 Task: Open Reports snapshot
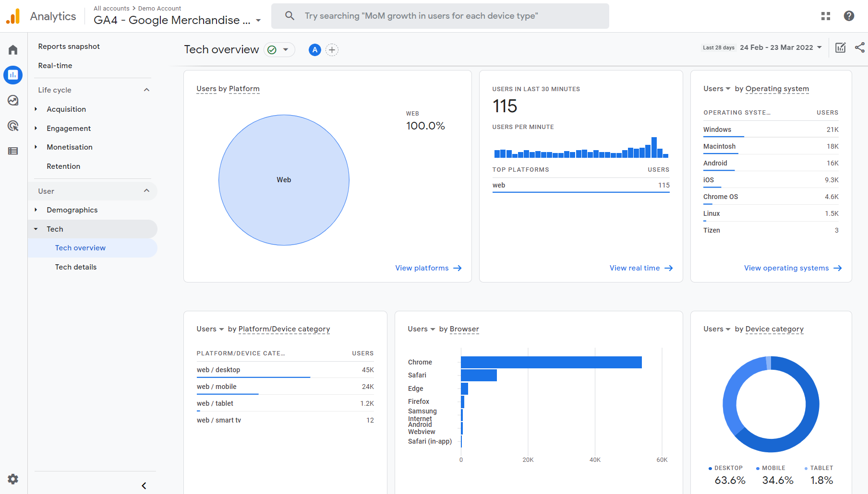[x=69, y=47]
